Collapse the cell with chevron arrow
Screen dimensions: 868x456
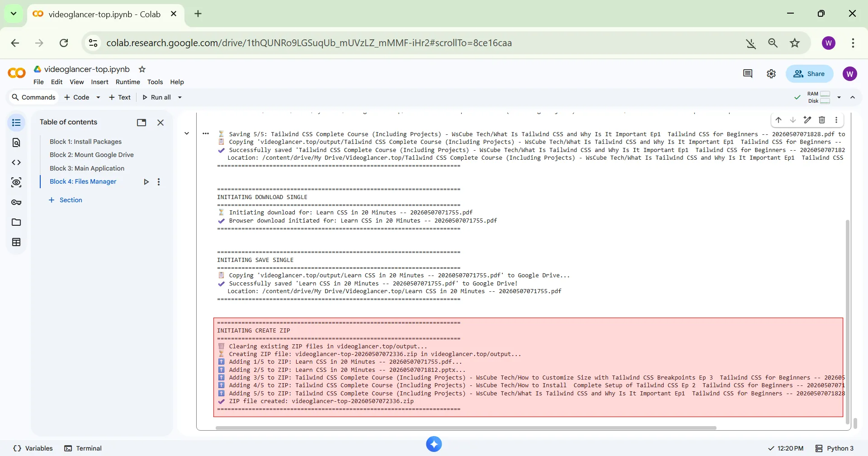click(187, 133)
